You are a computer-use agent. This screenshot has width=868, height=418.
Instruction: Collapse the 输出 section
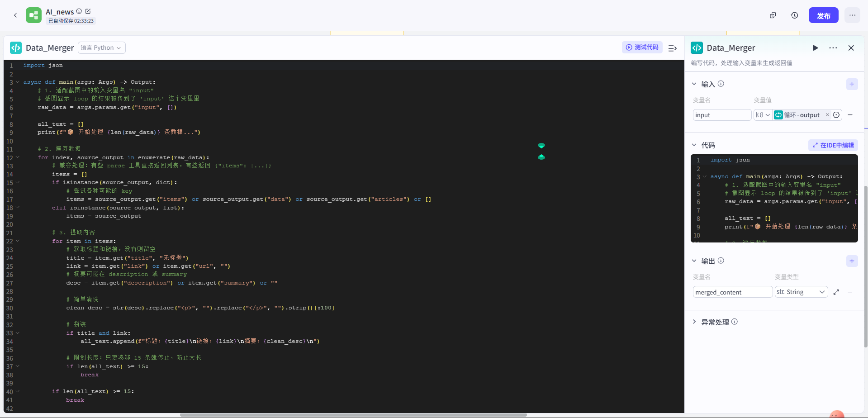694,261
